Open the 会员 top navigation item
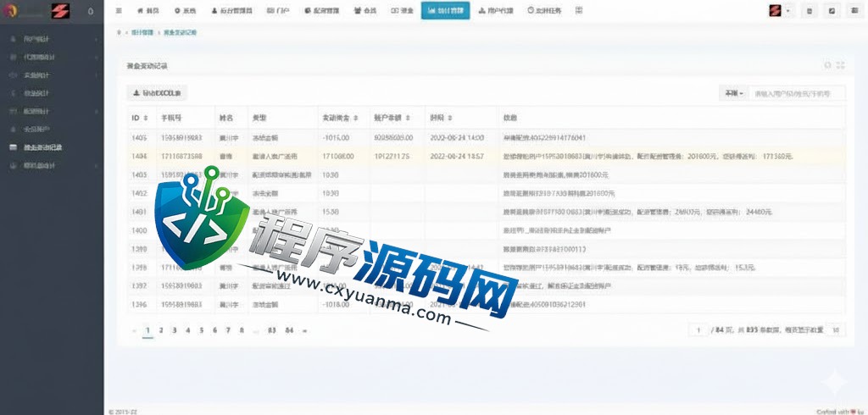 click(364, 10)
